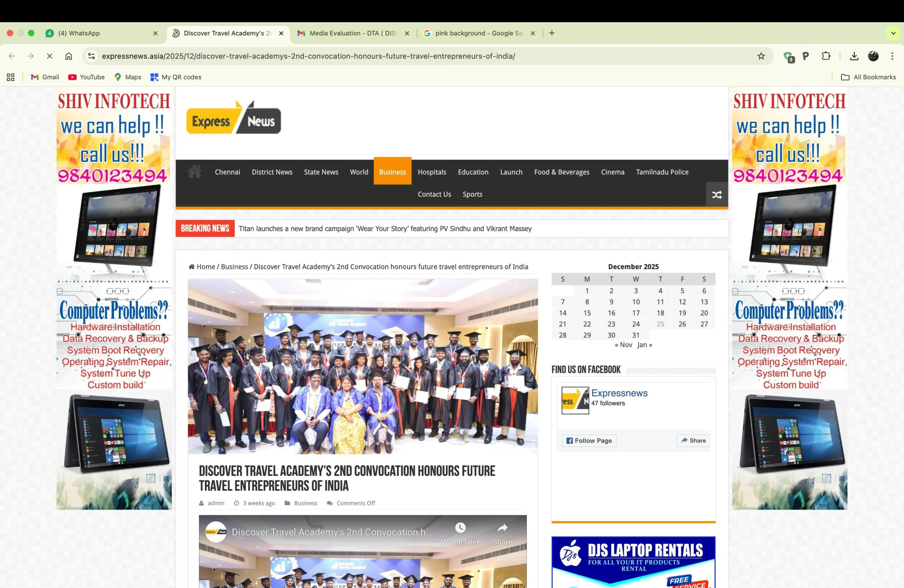Click the Business breadcrumb link
The image size is (904, 588).
point(234,267)
